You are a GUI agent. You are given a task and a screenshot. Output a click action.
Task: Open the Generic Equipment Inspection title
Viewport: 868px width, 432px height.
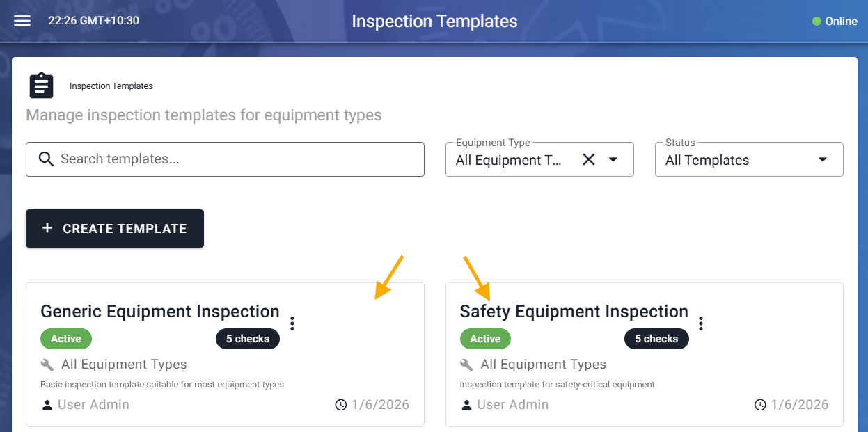pos(160,312)
